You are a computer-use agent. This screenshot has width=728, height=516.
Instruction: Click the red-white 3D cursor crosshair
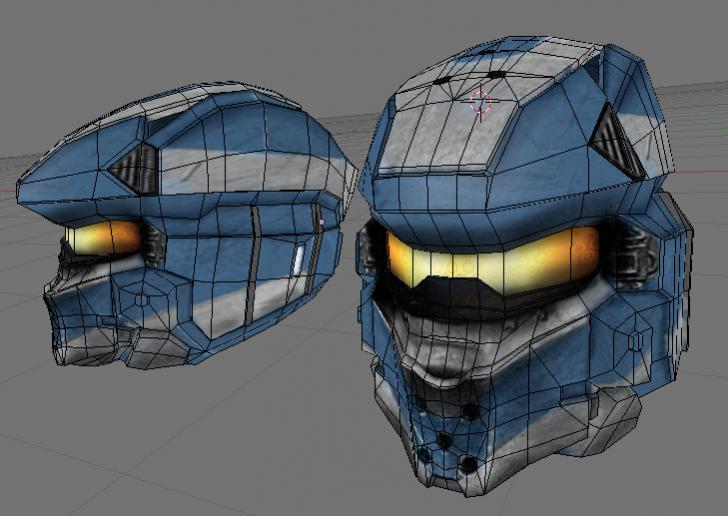[x=481, y=103]
